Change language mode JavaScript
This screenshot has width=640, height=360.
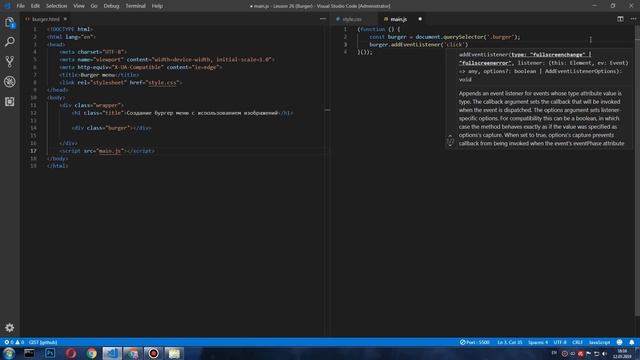point(599,342)
